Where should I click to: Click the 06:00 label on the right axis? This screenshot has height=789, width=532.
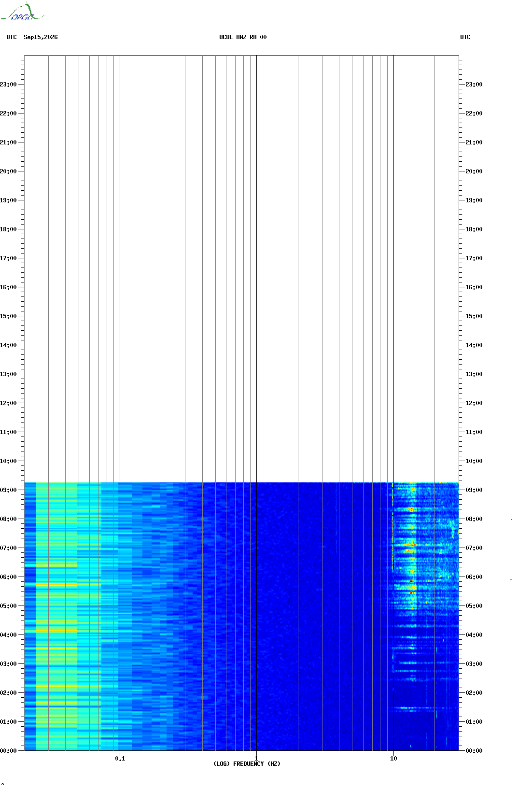point(474,577)
